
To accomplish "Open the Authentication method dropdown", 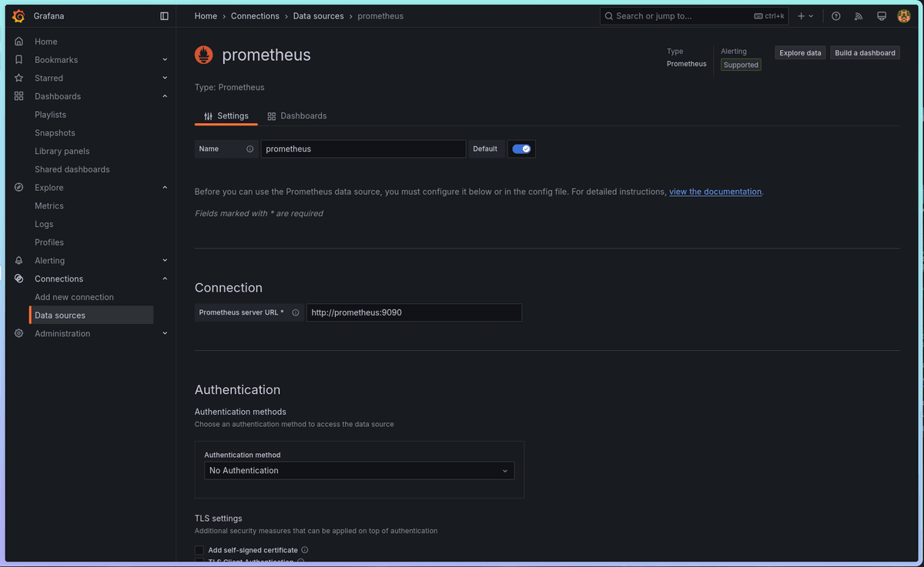I will tap(360, 470).
